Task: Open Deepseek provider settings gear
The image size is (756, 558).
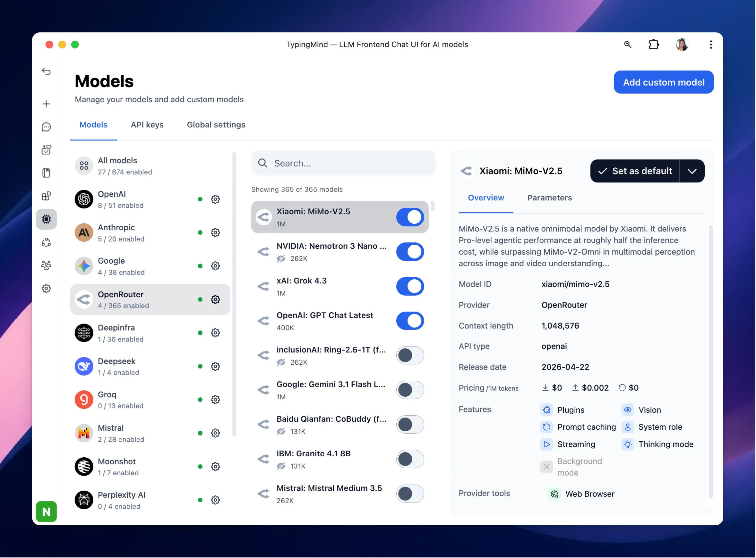Action: [215, 367]
